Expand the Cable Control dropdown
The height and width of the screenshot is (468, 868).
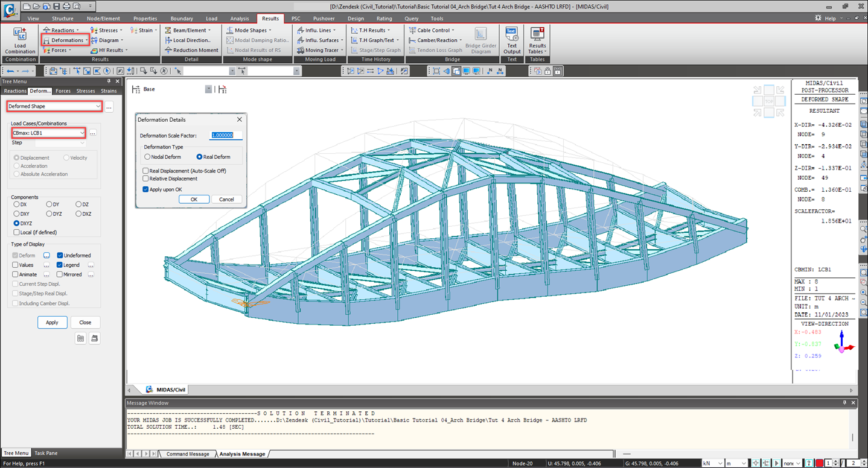click(x=453, y=30)
